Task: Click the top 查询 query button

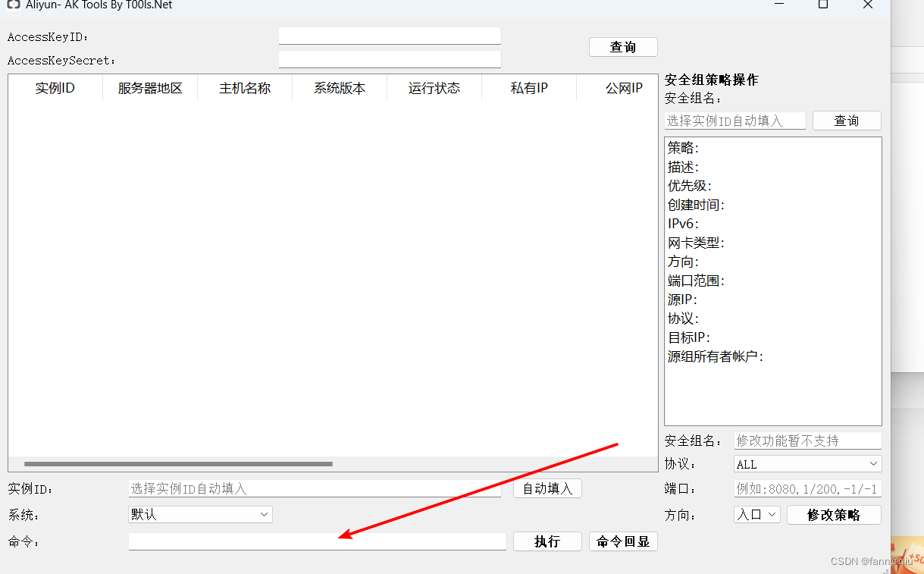Action: point(623,46)
